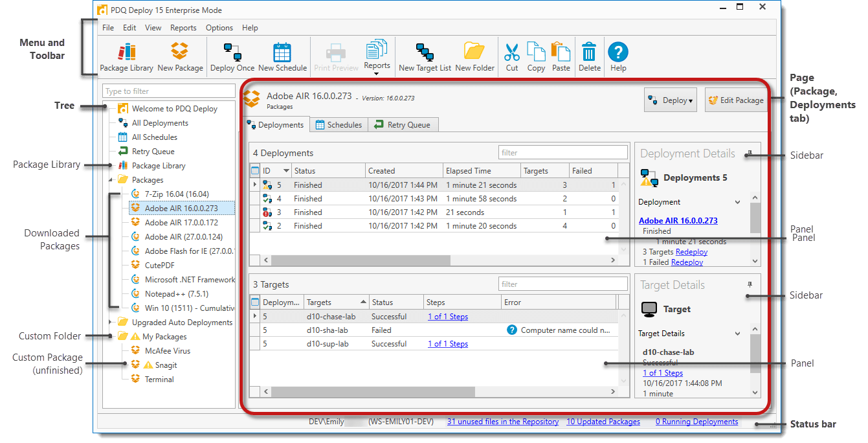Create a New Schedule from the toolbar

tap(282, 56)
